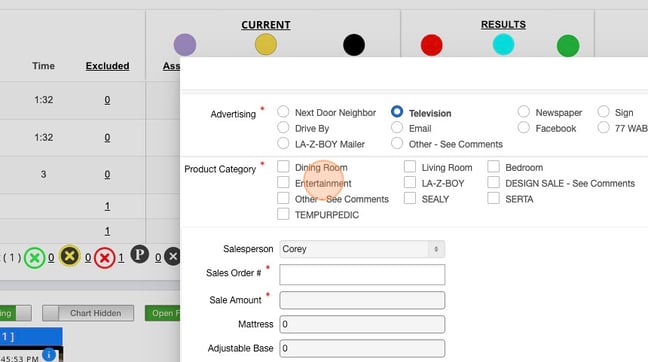Click the black P circle icon
Image resolution: width=648 pixels, height=362 pixels.
coord(140,255)
